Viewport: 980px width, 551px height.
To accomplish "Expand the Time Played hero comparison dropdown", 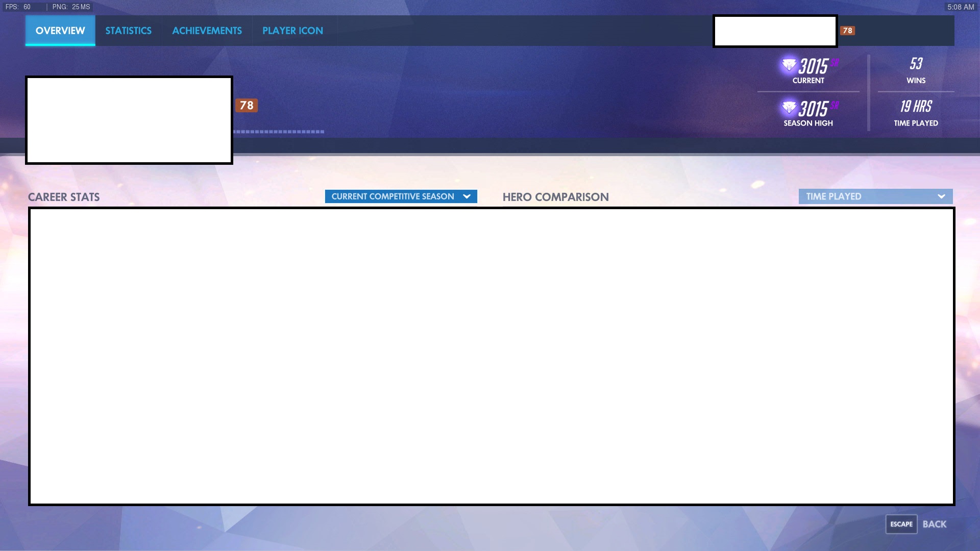I will (875, 196).
